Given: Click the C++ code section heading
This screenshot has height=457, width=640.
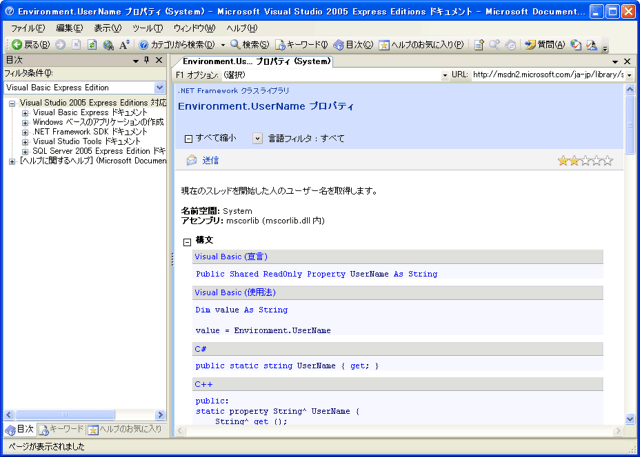Looking at the screenshot, I should (204, 384).
